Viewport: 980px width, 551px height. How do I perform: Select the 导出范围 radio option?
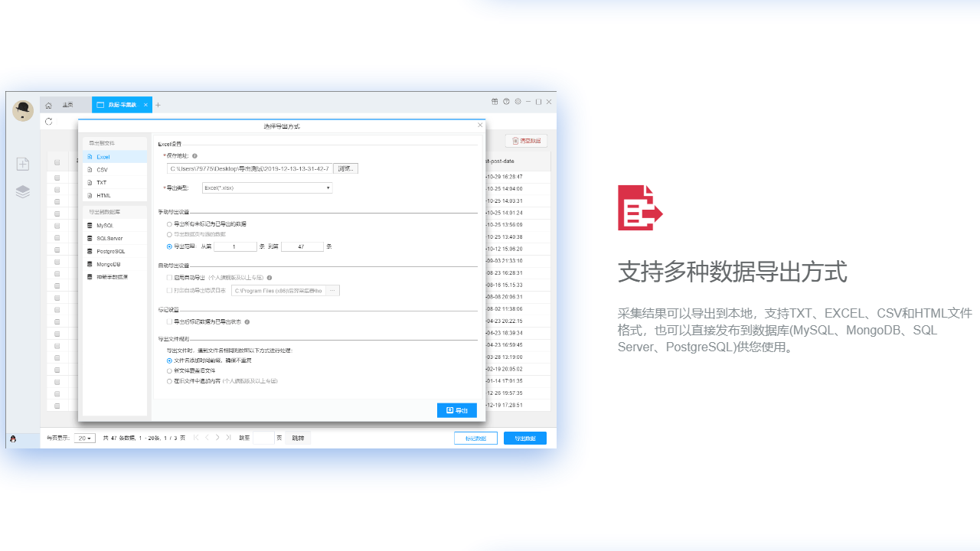[x=170, y=246]
